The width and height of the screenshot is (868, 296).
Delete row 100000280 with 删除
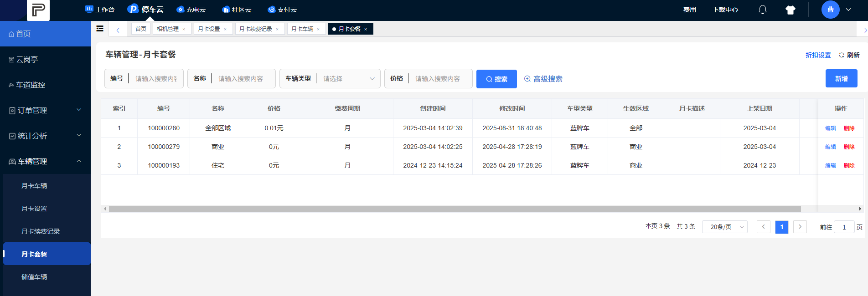tap(849, 128)
